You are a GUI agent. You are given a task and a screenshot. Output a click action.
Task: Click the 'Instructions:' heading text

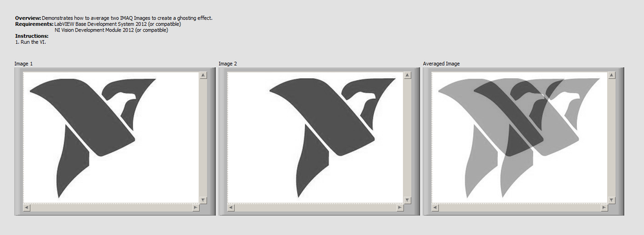point(32,36)
